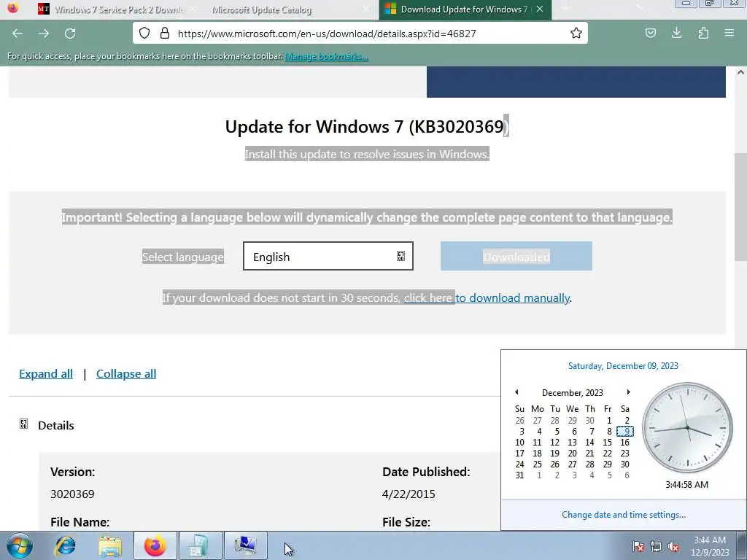Image resolution: width=747 pixels, height=560 pixels.
Task: Select December 25 in the calendar
Action: [538, 464]
